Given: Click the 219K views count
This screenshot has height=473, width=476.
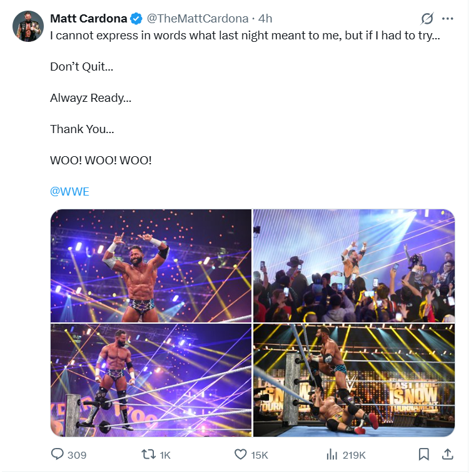Looking at the screenshot, I should (354, 455).
